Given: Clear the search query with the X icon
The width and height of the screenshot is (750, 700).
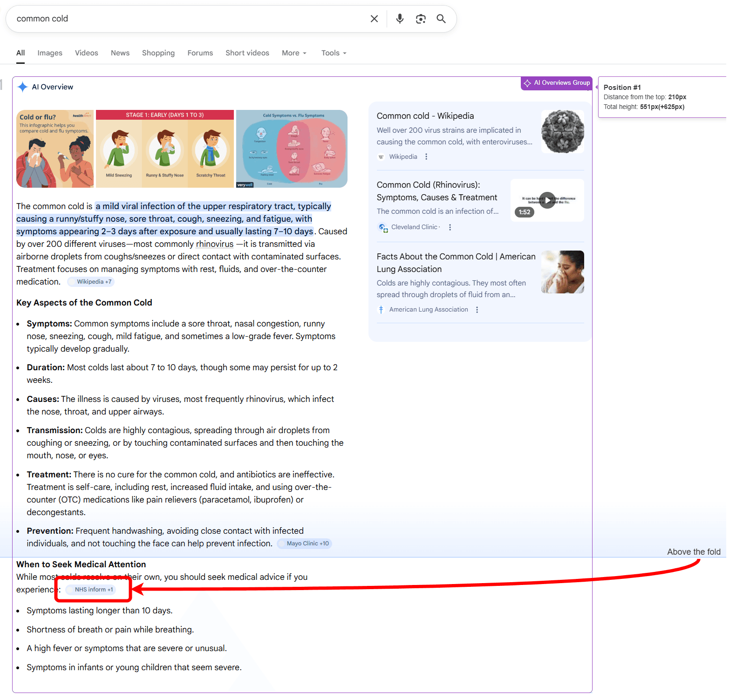Looking at the screenshot, I should [374, 19].
